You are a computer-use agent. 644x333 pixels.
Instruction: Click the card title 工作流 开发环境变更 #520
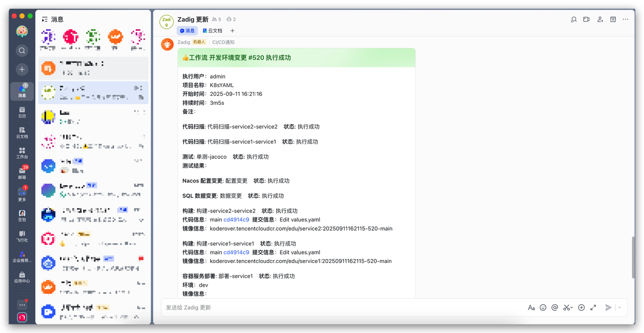[236, 58]
